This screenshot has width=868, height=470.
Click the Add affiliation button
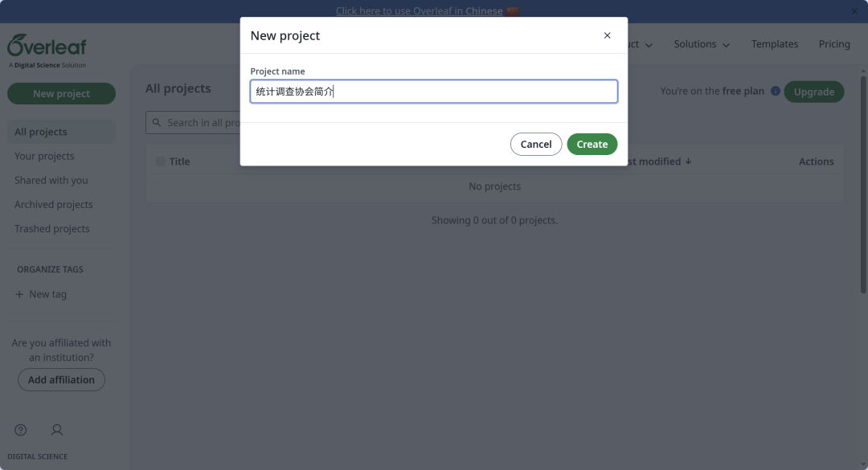(61, 380)
